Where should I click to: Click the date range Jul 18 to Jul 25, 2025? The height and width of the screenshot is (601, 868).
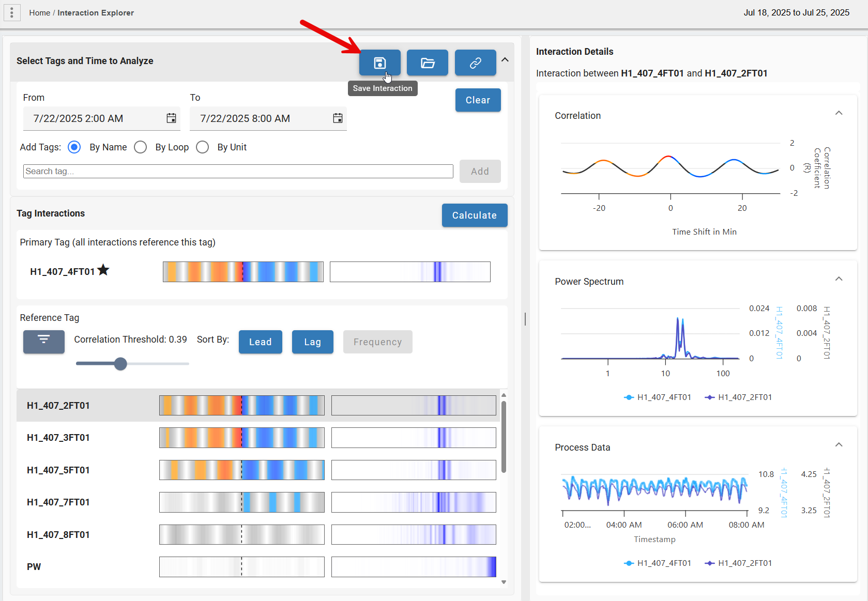pos(797,12)
